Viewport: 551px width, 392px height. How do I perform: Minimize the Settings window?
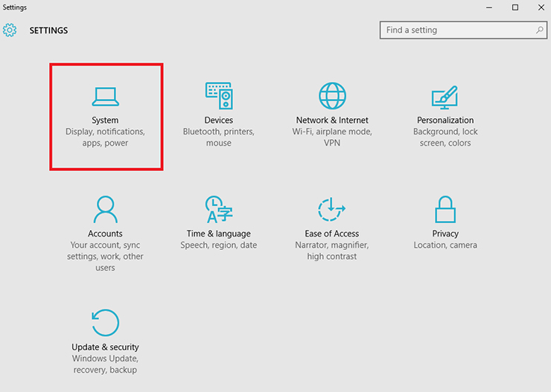click(488, 7)
